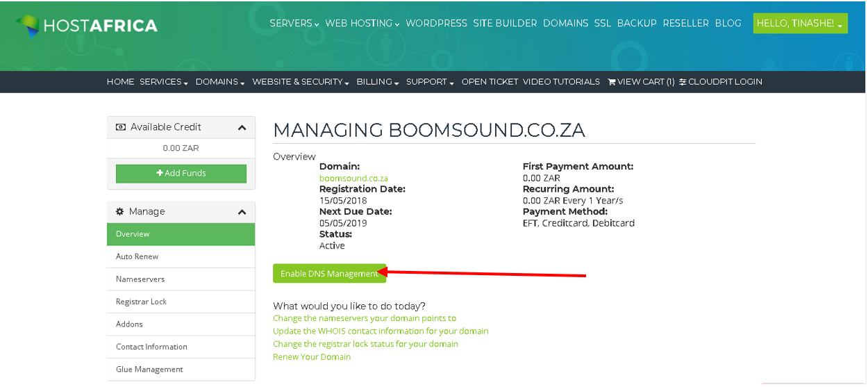Image resolution: width=868 pixels, height=387 pixels.
Task: Click the Add Funds button
Action: (181, 174)
